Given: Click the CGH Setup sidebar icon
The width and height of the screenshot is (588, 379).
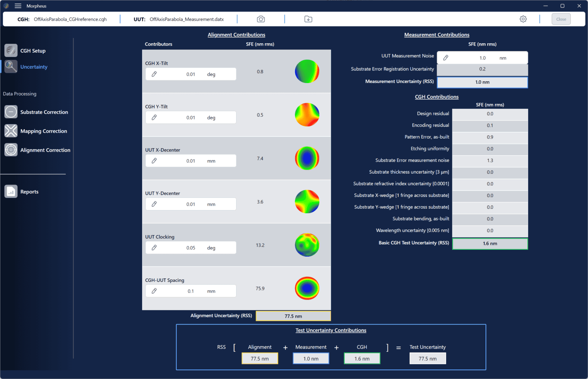Looking at the screenshot, I should click(11, 51).
